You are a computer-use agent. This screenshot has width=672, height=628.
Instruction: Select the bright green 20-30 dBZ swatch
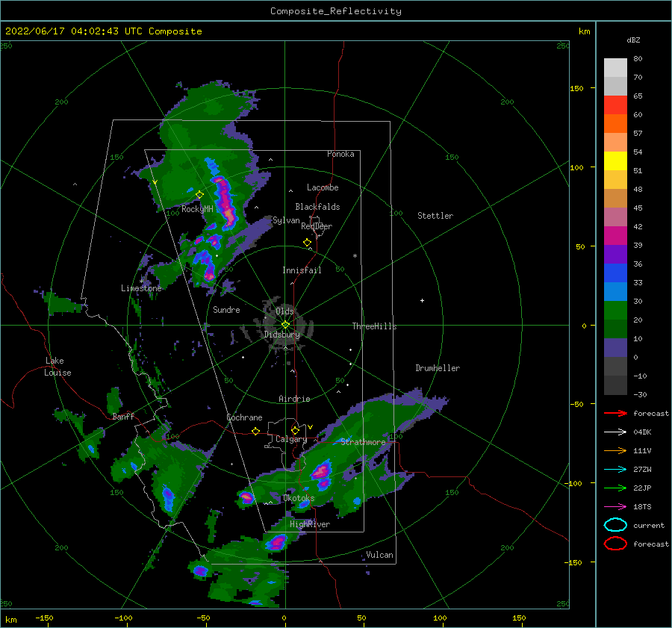pyautogui.click(x=615, y=311)
